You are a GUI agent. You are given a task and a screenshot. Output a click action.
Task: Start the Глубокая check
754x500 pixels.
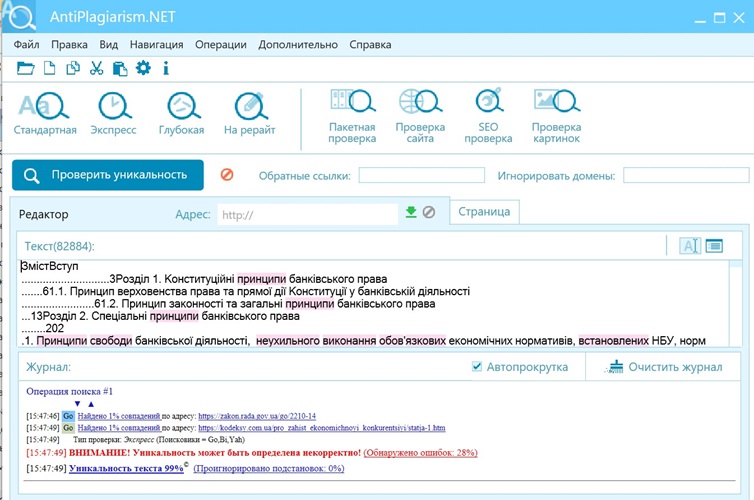point(182,113)
